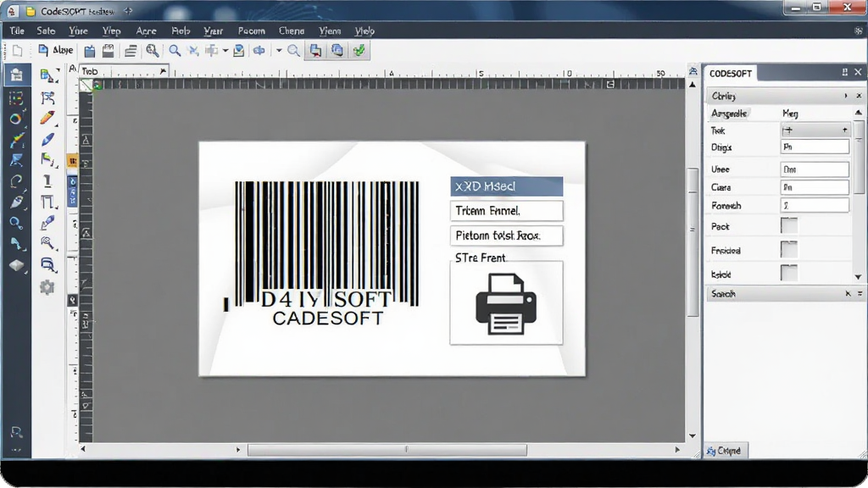The height and width of the screenshot is (488, 868).
Task: Click the envelope image toolbar icon
Action: tap(238, 51)
